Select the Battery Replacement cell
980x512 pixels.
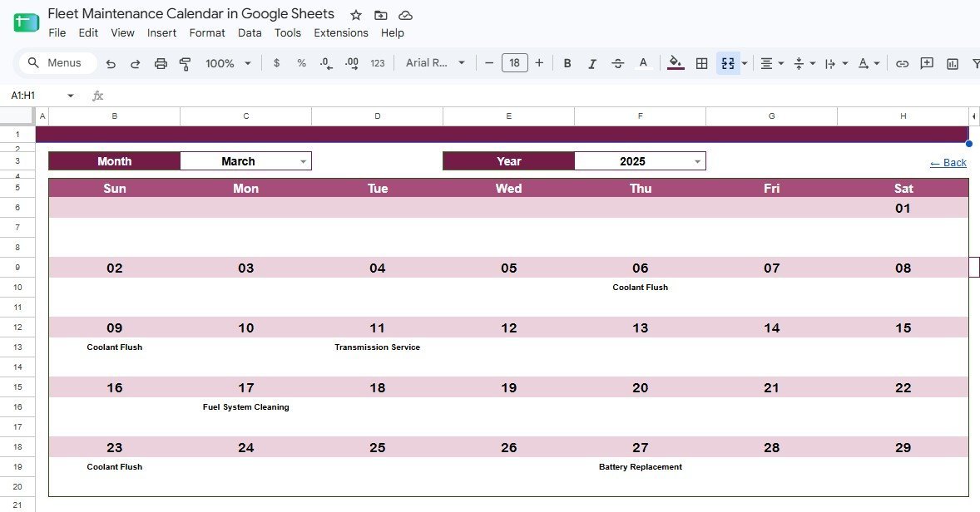coord(640,467)
